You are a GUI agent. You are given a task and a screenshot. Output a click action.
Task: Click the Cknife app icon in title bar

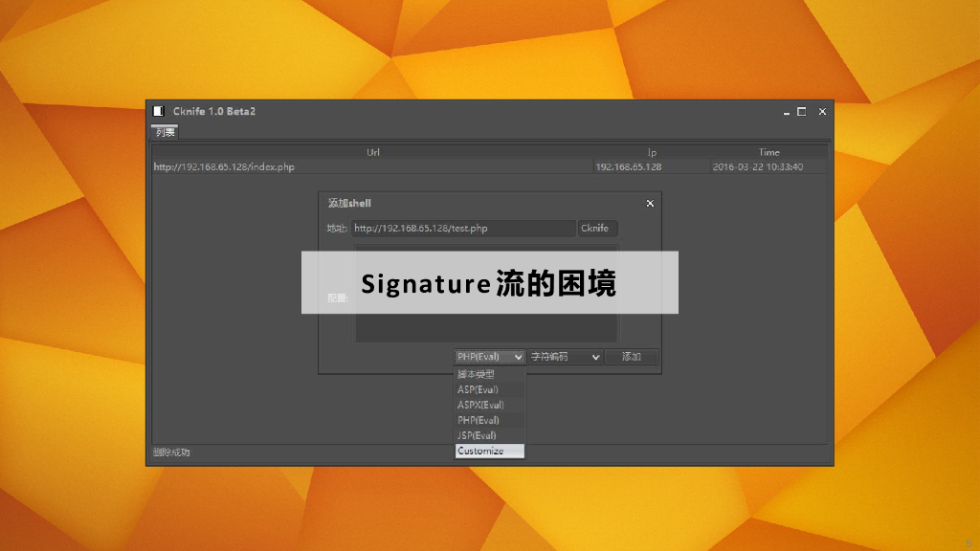click(160, 111)
